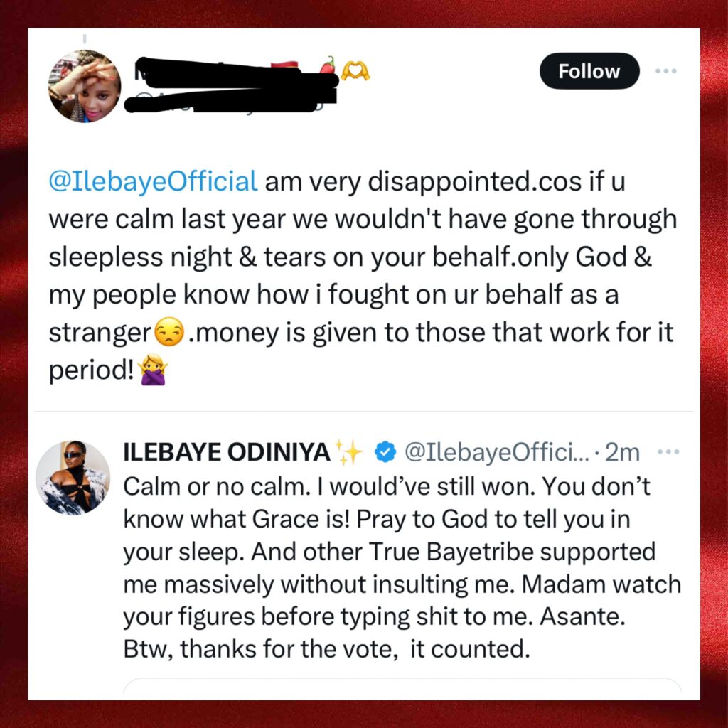
Task: Open the quoted tweet card at the bottom
Action: pos(402,688)
